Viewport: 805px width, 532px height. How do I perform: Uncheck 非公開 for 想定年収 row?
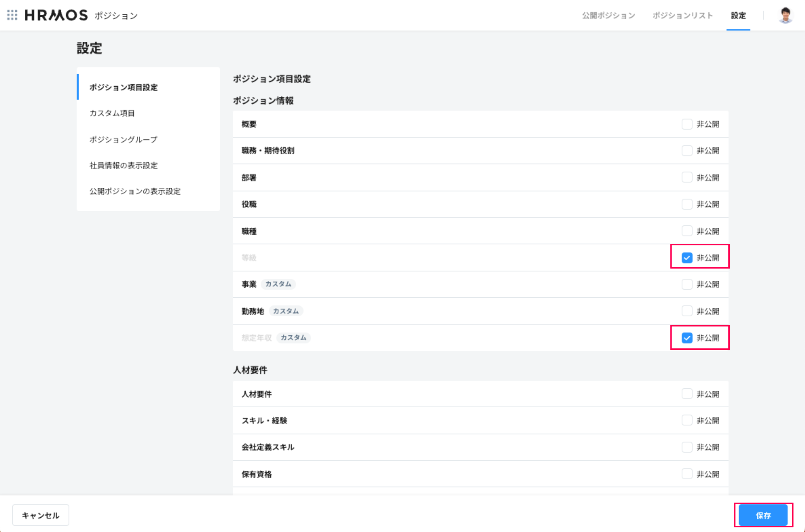coord(686,338)
